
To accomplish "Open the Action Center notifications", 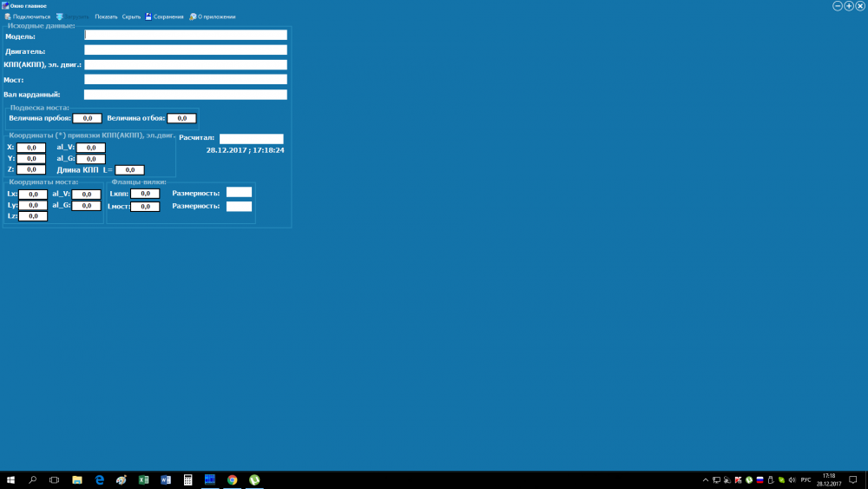I will (x=853, y=480).
